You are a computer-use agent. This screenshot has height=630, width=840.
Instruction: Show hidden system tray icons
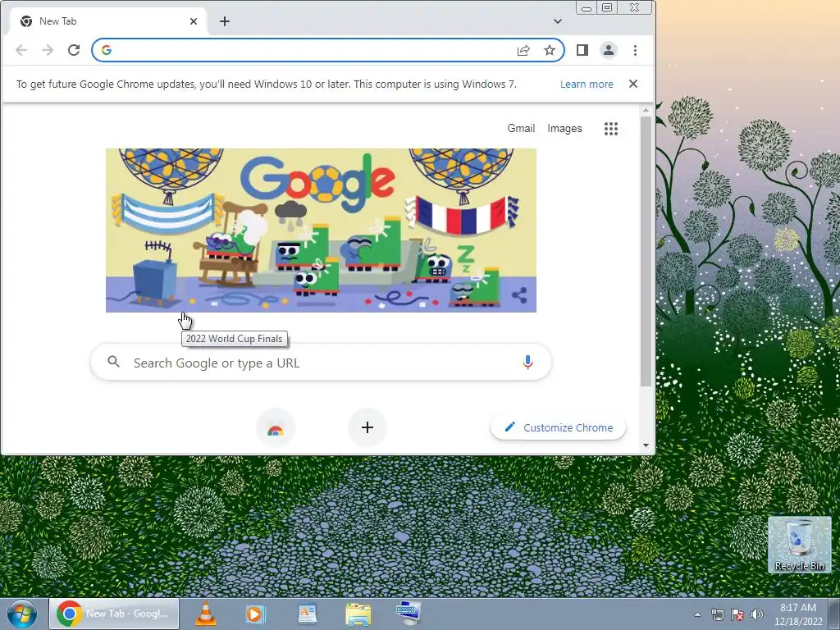[x=697, y=614]
